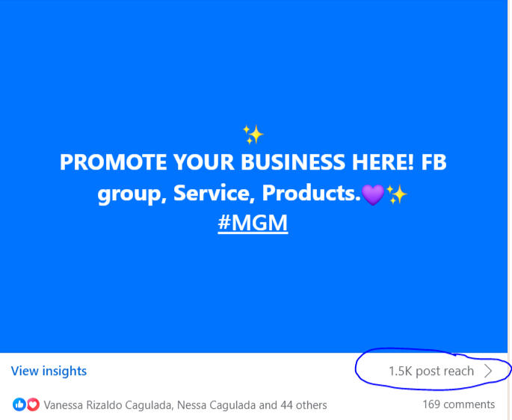Click the purple heart emoji in the post
Screen dimensions: 512x420
point(373,194)
